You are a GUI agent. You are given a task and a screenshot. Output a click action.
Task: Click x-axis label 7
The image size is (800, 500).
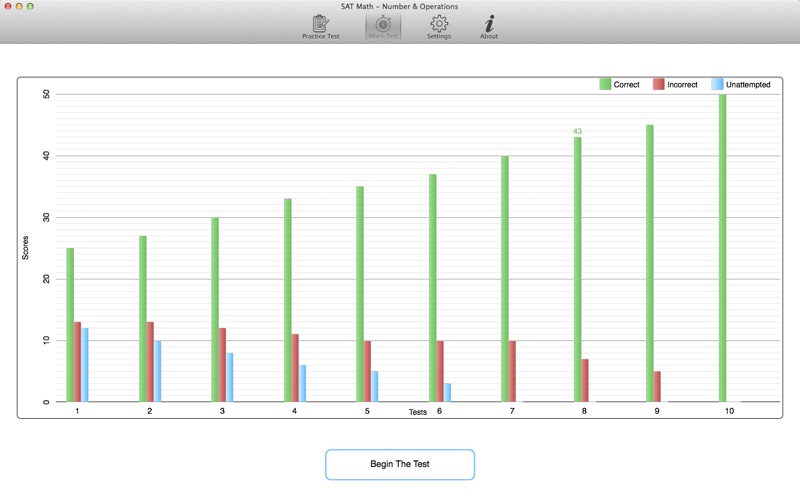(x=512, y=411)
